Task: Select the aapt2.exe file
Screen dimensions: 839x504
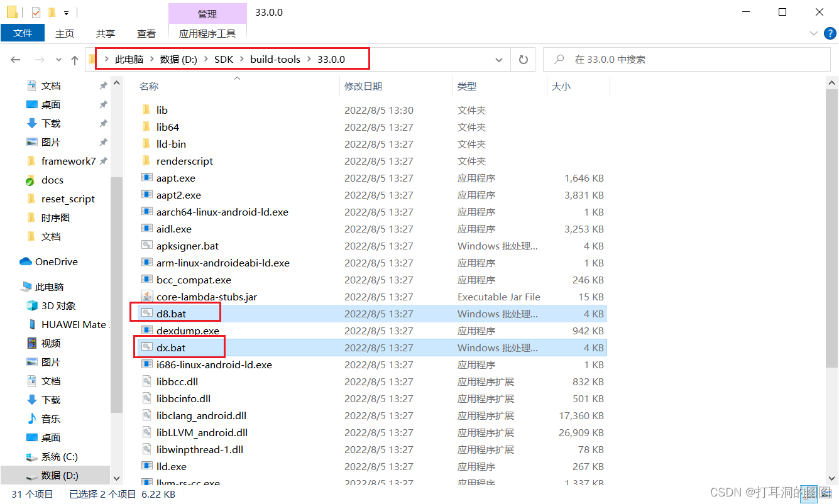Action: pos(178,195)
